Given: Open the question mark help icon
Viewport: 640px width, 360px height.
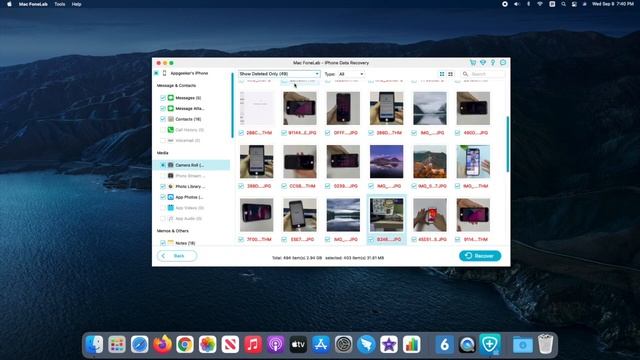Looking at the screenshot, I should tap(493, 62).
